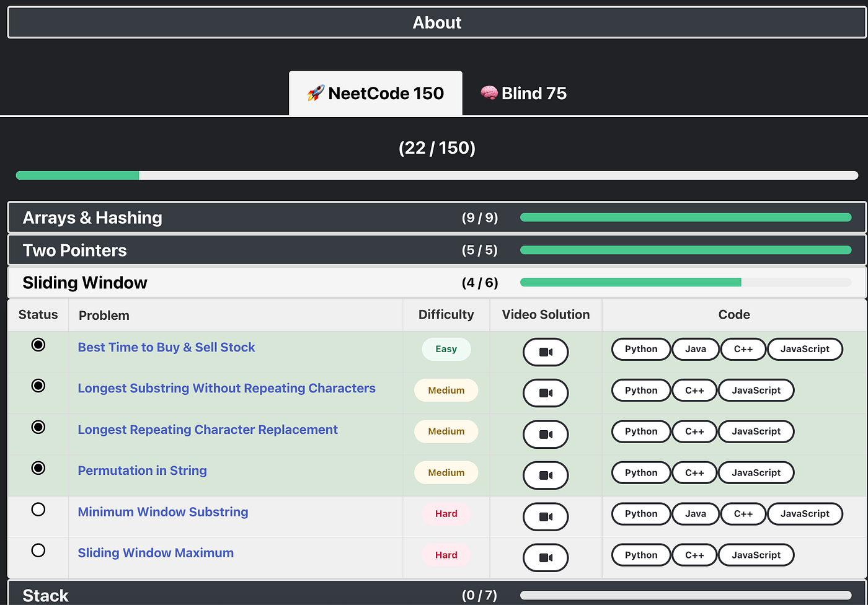Mark Minimum Window Substring as completed

coord(38,509)
